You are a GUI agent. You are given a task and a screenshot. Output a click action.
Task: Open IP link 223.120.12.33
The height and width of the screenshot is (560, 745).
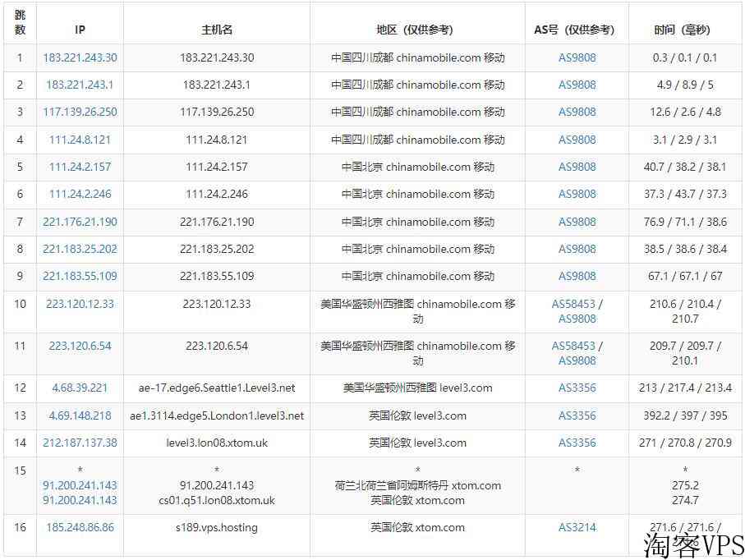tap(80, 304)
